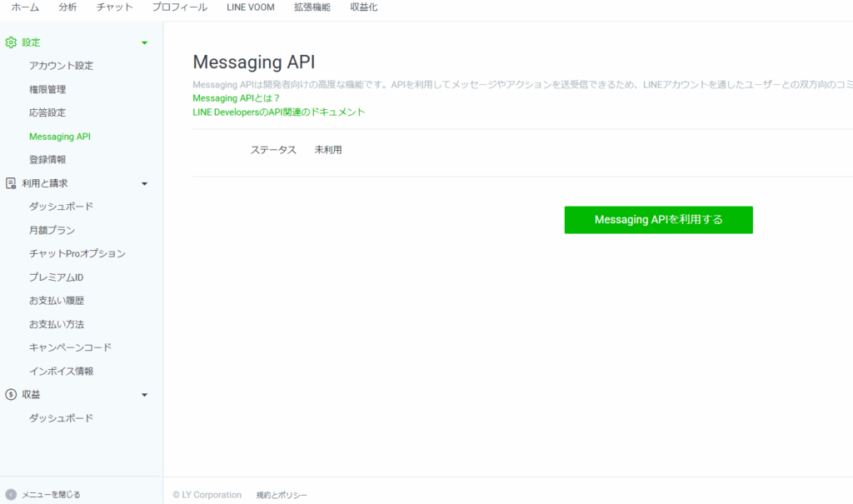
Task: Open ダッシュボード under 収益
Action: pyautogui.click(x=61, y=418)
